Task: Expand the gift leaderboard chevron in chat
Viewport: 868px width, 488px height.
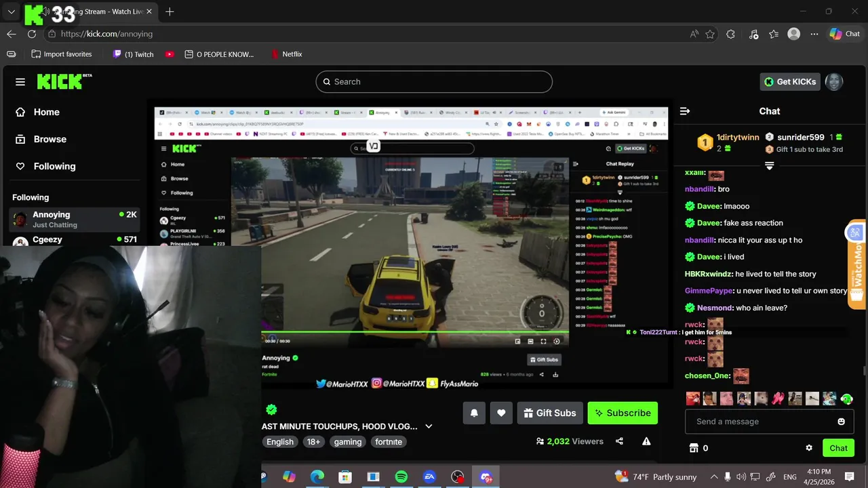Action: click(769, 165)
